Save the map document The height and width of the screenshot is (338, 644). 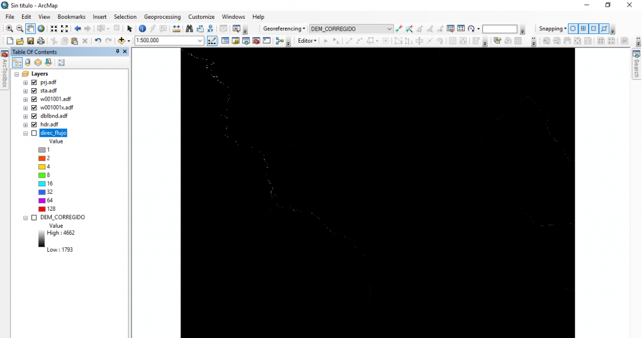pos(30,41)
